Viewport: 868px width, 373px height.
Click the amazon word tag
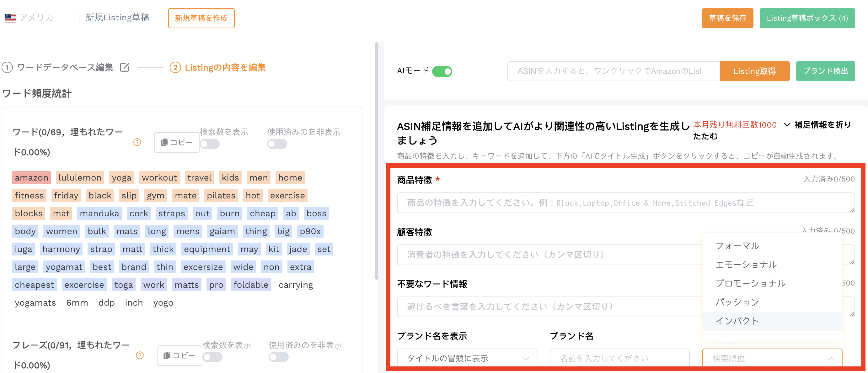pos(31,178)
